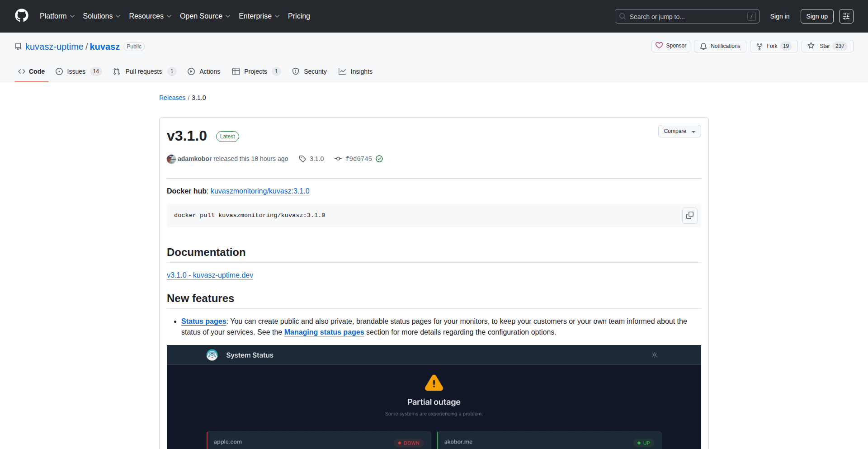868x449 pixels.
Task: Click the search magnifier icon
Action: tap(623, 16)
